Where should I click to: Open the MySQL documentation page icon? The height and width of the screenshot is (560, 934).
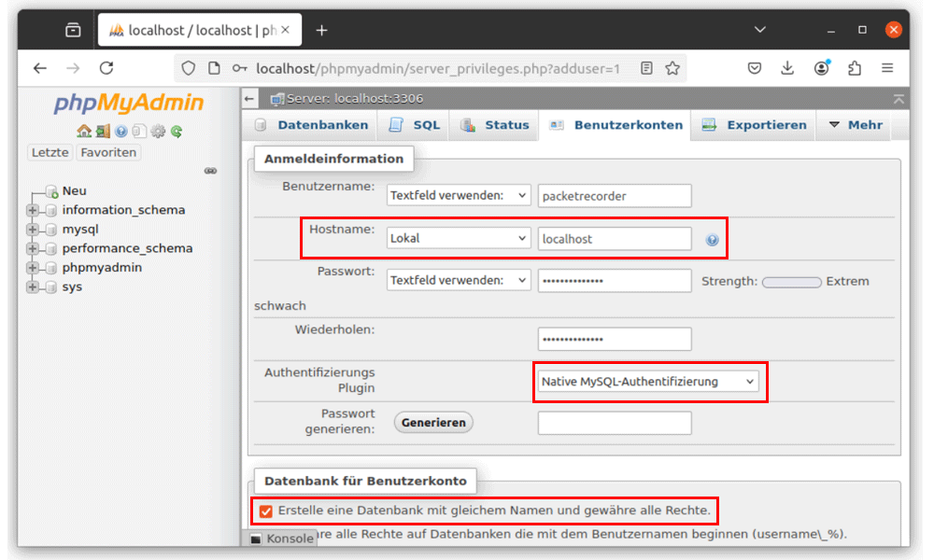[139, 131]
